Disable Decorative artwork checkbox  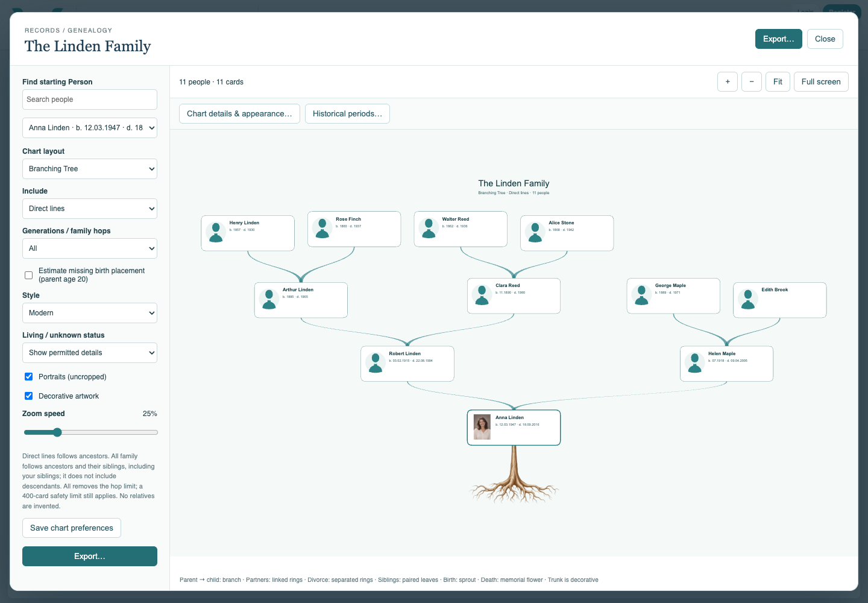(x=28, y=396)
